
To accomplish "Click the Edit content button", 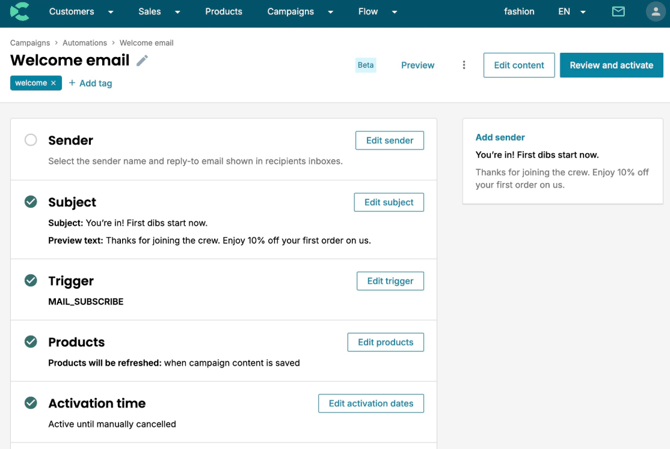I will pos(519,65).
